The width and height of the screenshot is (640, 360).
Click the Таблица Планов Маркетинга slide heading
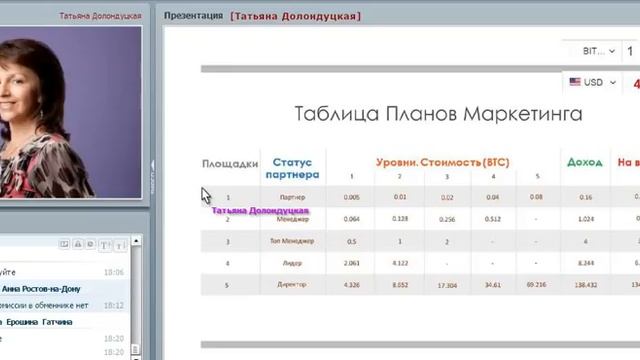pyautogui.click(x=438, y=113)
